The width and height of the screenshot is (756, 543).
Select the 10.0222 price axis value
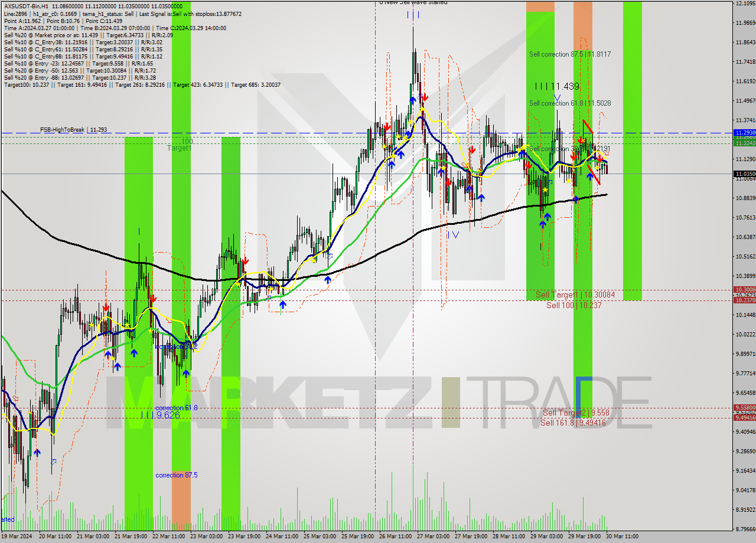tap(746, 334)
